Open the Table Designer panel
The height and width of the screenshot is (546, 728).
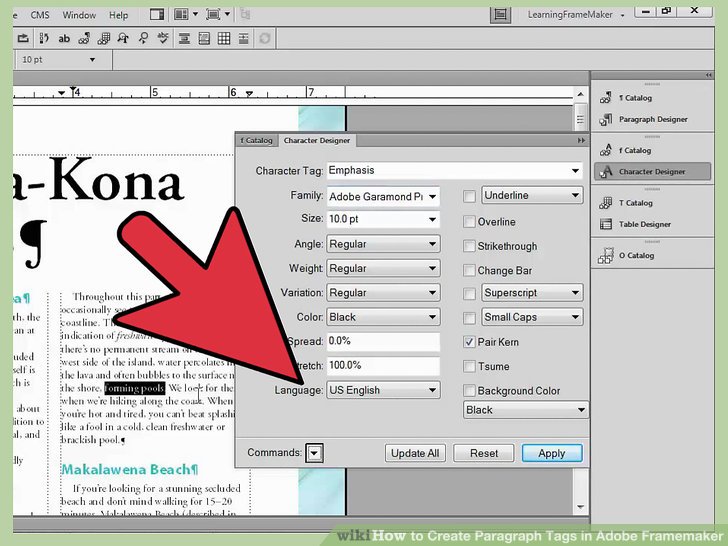[x=644, y=224]
